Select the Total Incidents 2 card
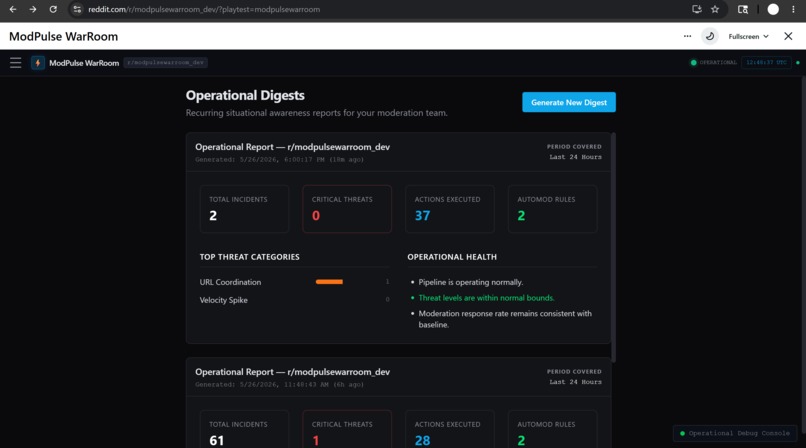The width and height of the screenshot is (806, 448). (x=244, y=209)
